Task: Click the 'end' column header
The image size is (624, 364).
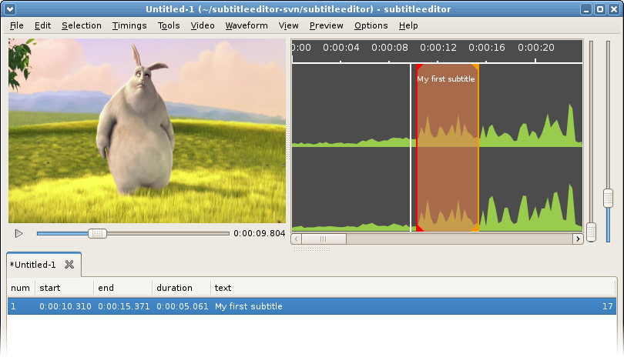Action: [122, 288]
